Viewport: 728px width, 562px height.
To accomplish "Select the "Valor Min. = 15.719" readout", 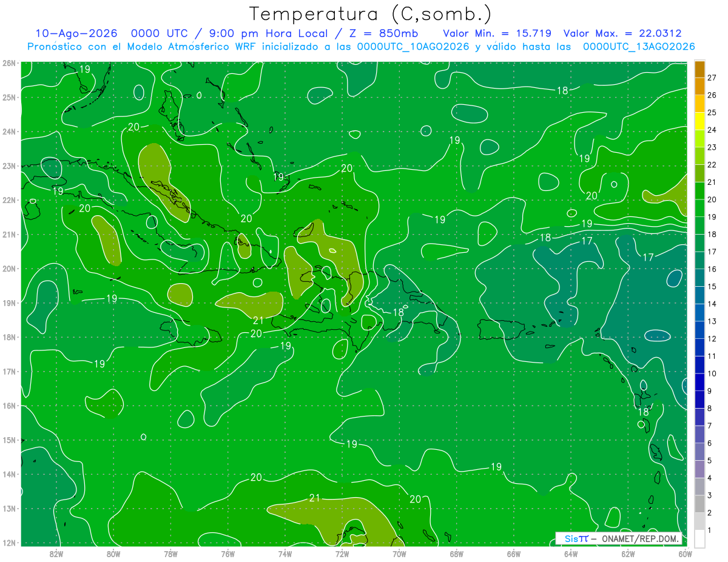I will 497,33.
